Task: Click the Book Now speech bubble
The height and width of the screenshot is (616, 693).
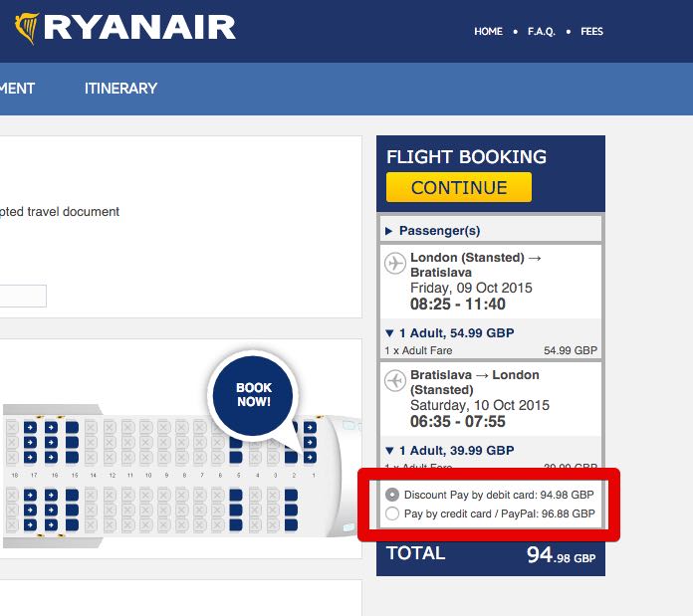Action: pyautogui.click(x=254, y=395)
